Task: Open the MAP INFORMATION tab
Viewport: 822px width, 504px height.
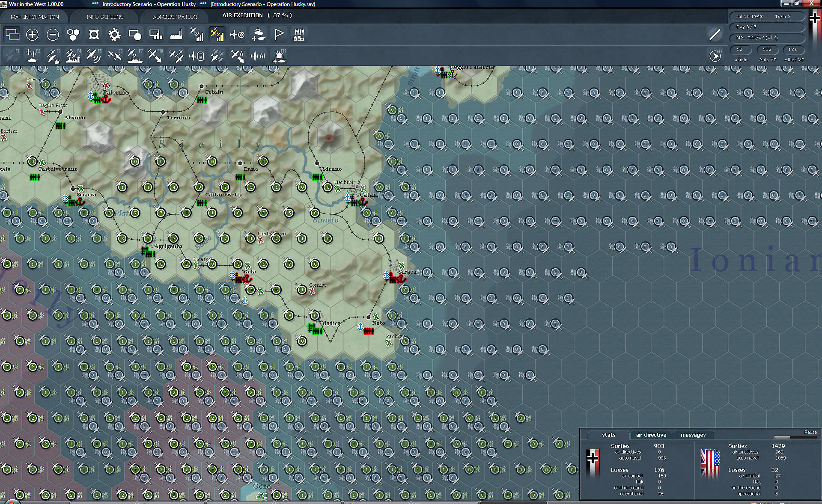Action: (x=35, y=17)
